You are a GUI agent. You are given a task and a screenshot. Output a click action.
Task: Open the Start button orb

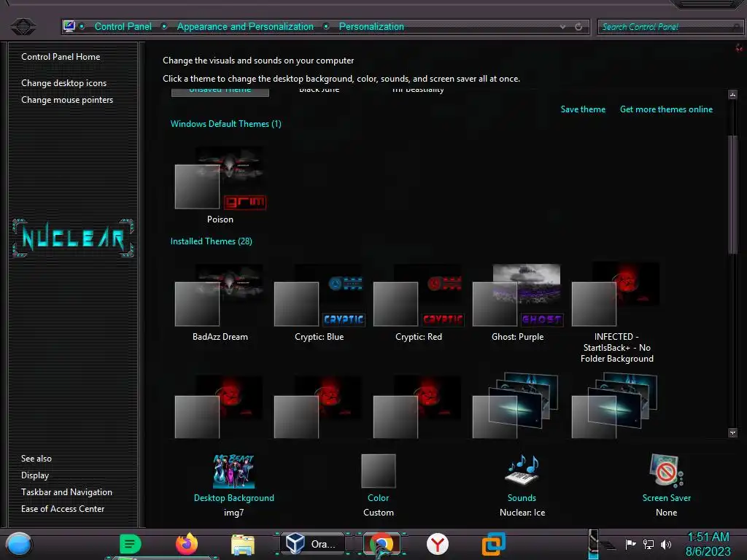click(x=19, y=544)
